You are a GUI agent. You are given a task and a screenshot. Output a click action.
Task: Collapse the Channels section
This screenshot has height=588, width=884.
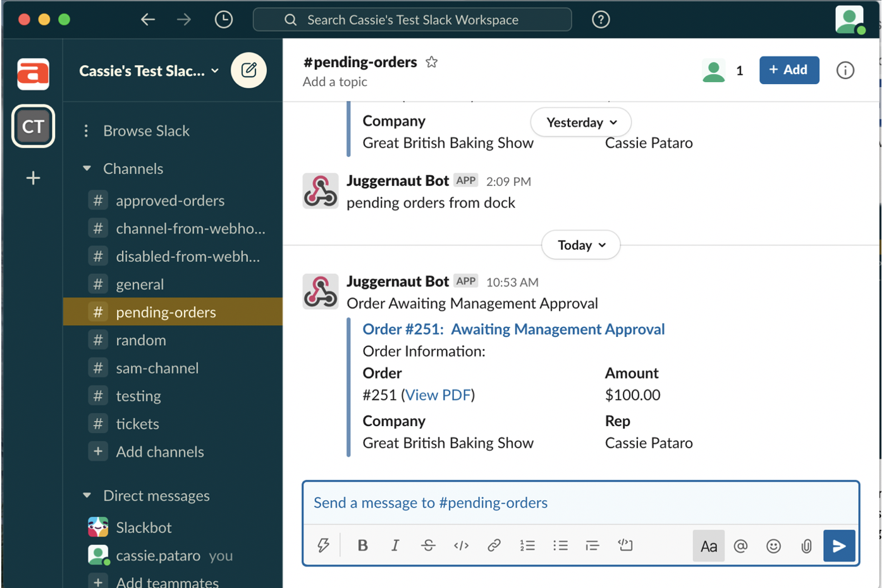pyautogui.click(x=87, y=169)
